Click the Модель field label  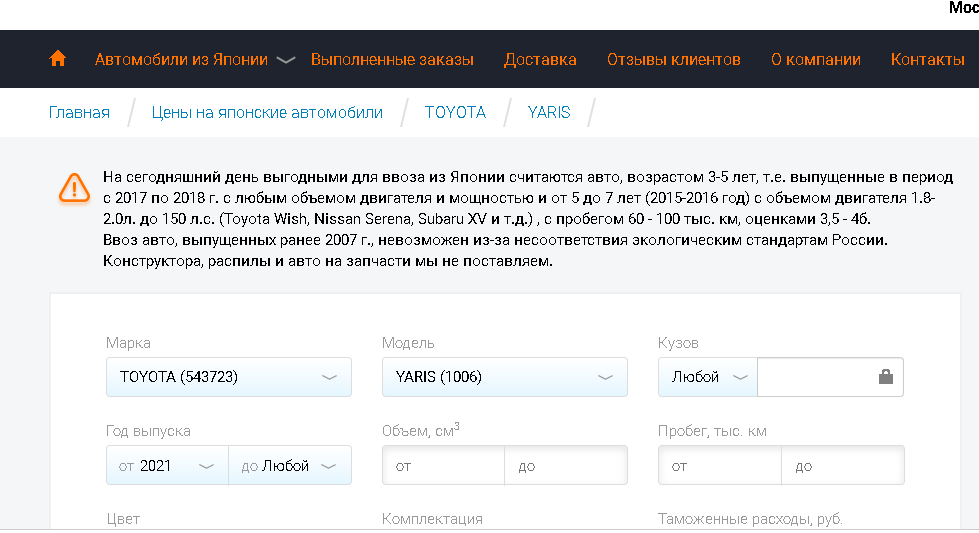click(x=408, y=343)
